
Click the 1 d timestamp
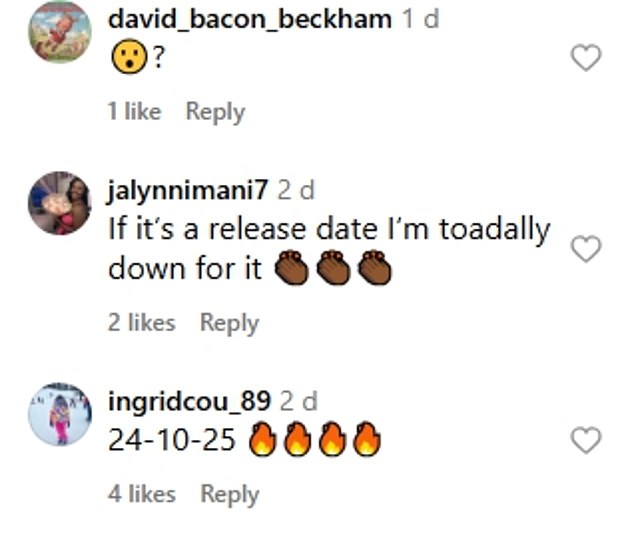(420, 18)
